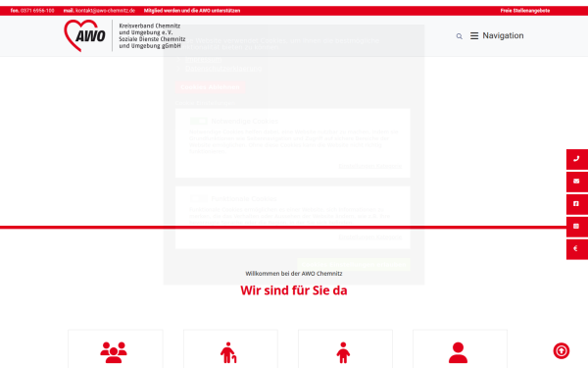Open Facebook via the side button
Image resolution: width=588 pixels, height=368 pixels.
[577, 204]
